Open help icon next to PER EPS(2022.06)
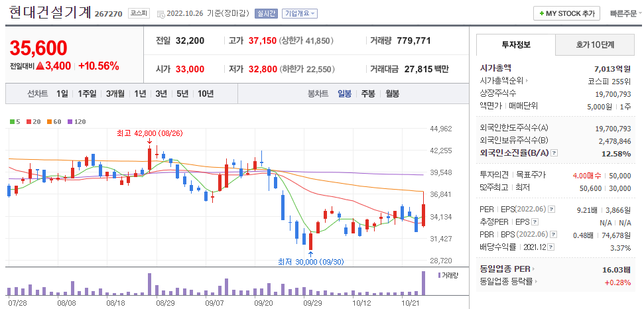 pos(551,210)
